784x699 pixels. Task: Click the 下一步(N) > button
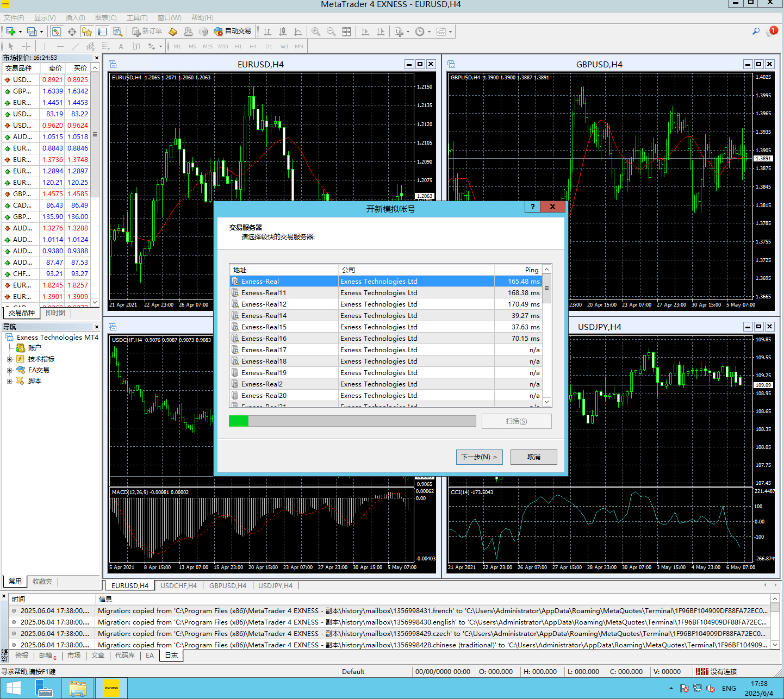click(479, 457)
